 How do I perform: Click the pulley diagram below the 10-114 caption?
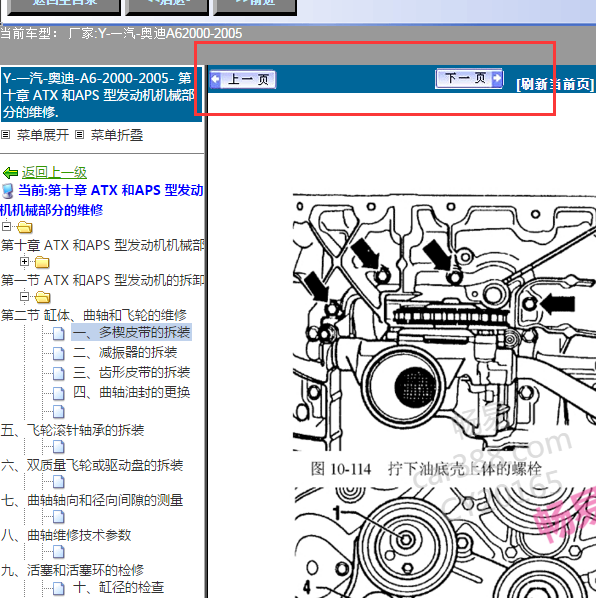pyautogui.click(x=445, y=542)
